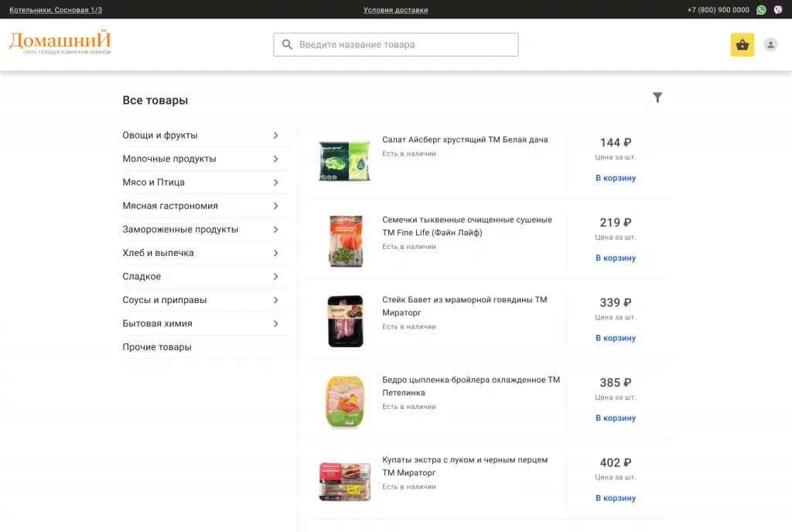
Task: Click the user profile icon
Action: click(x=770, y=45)
